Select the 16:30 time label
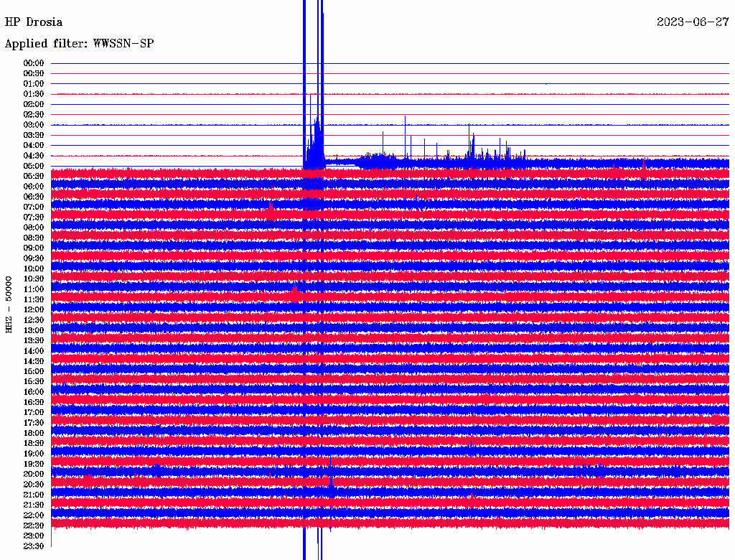Viewport: 735px width, 560px height. tap(34, 403)
